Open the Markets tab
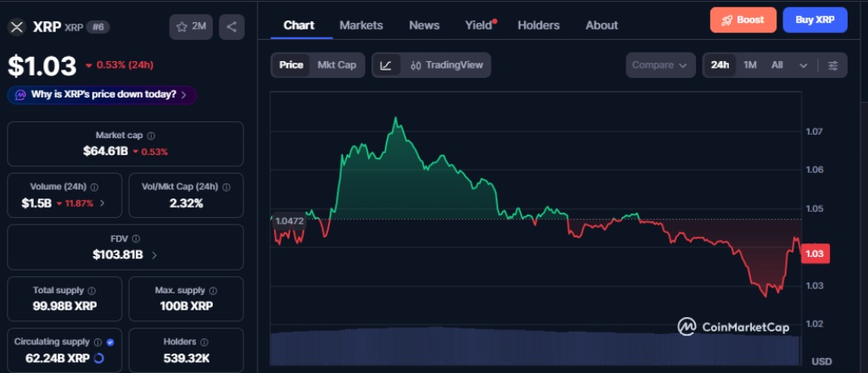 tap(361, 25)
